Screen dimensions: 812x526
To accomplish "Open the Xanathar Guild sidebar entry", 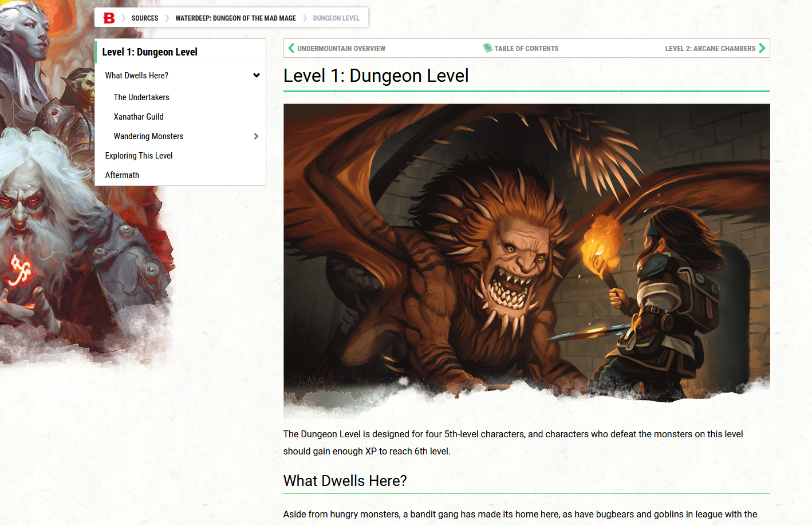I will click(x=139, y=116).
